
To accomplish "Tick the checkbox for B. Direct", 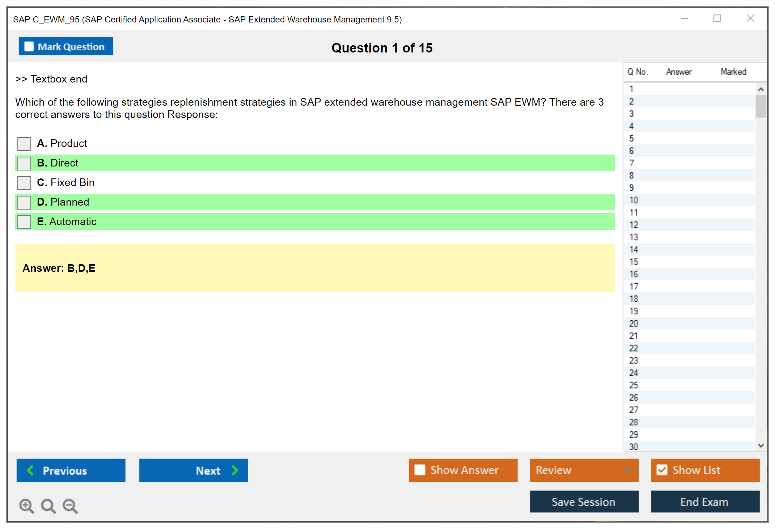I will click(x=24, y=163).
